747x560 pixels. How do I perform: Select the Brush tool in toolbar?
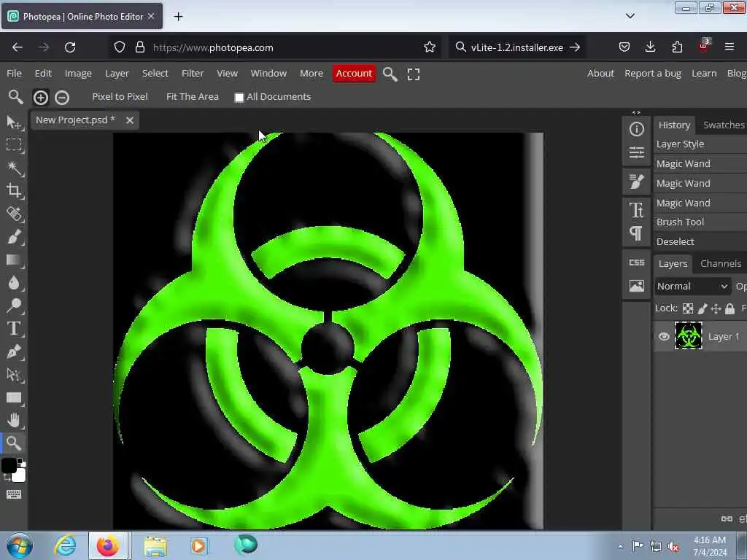14,237
